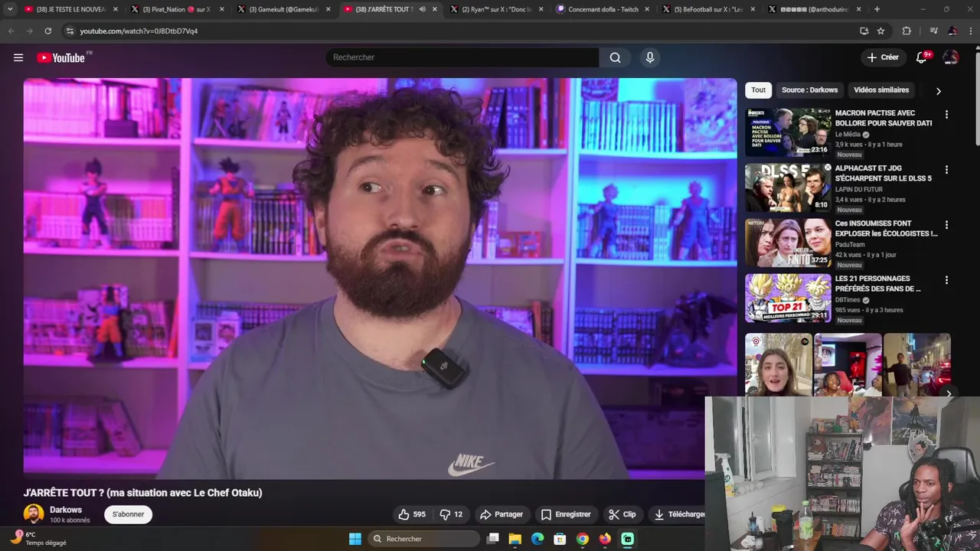Open Google Chrome from the taskbar

point(583,539)
